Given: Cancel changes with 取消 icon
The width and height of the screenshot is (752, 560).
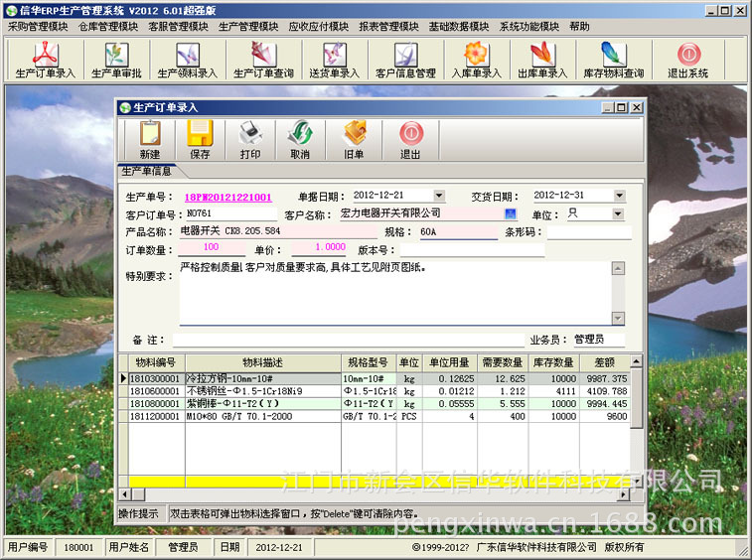Looking at the screenshot, I should pos(300,140).
